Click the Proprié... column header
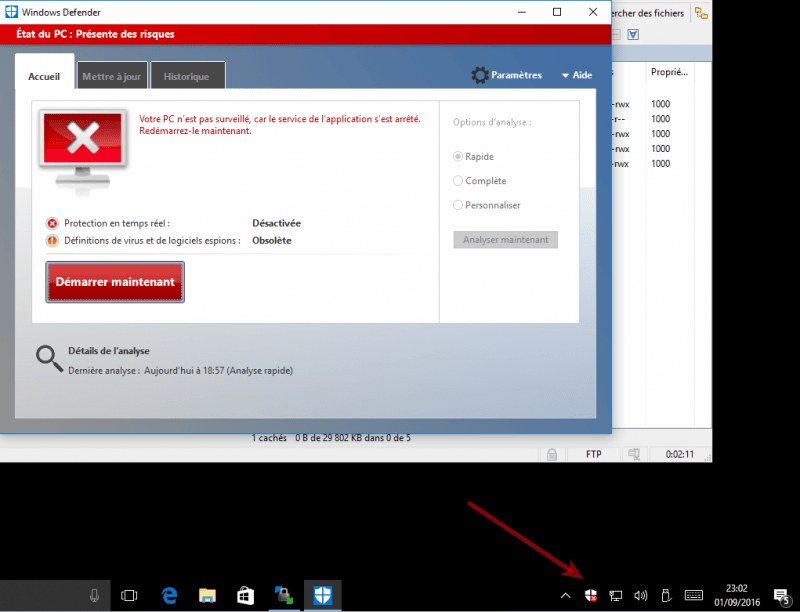This screenshot has width=800, height=612. click(x=669, y=72)
